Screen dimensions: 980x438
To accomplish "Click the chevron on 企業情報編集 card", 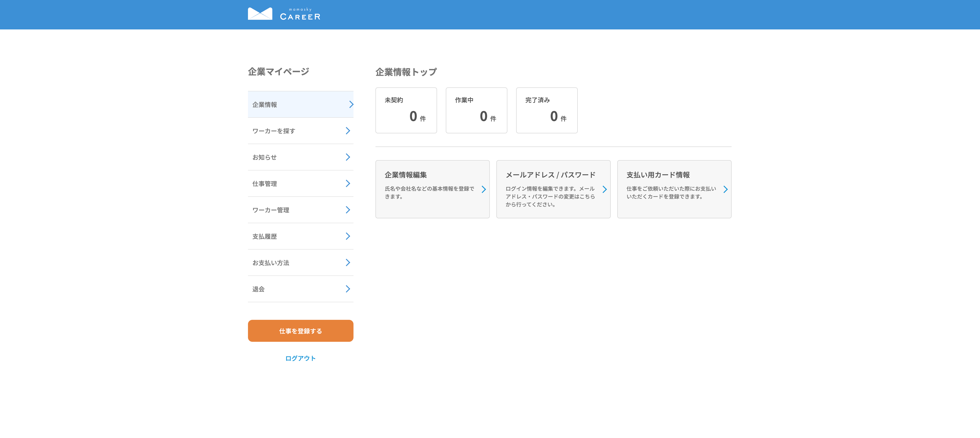I will (x=484, y=189).
